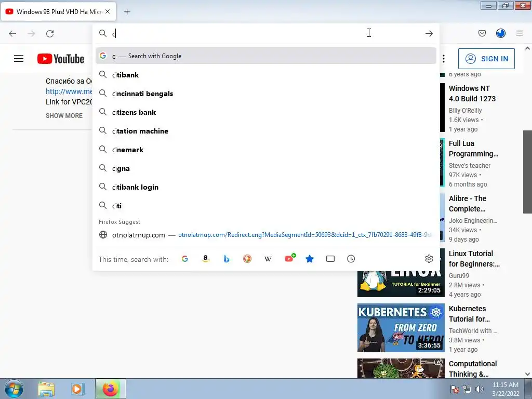Search this time with Amazon
The width and height of the screenshot is (532, 399).
pos(206,259)
